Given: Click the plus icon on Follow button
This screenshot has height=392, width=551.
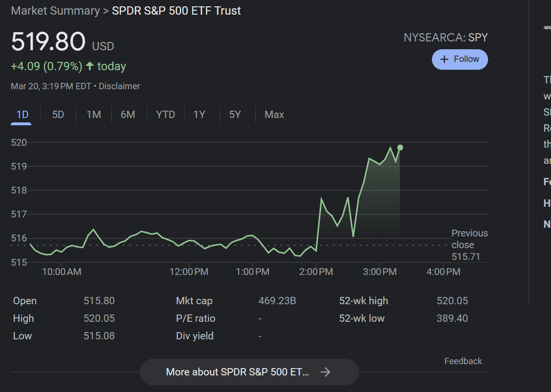Looking at the screenshot, I should pos(444,59).
